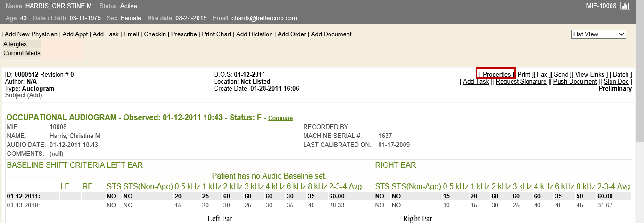Open the Allergies link
644x223 pixels.
coord(15,44)
